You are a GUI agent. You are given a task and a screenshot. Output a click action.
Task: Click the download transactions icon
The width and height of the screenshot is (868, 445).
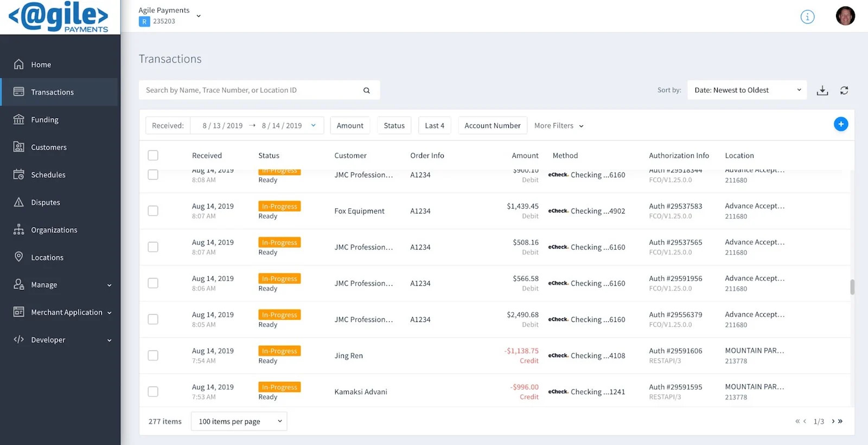822,91
